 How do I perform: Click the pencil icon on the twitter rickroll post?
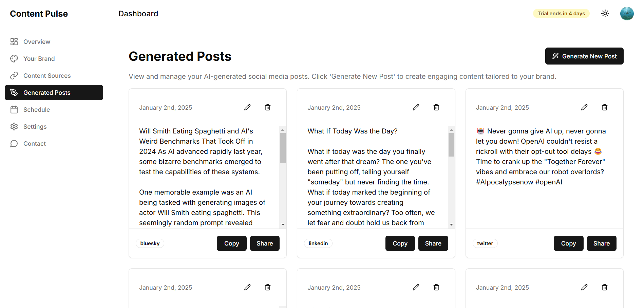pos(584,107)
